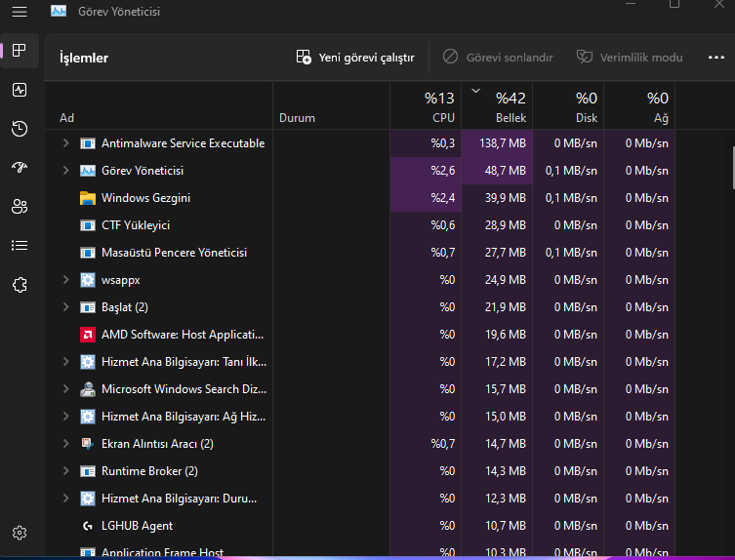
Task: Open the Details list sidebar icon
Action: (20, 245)
